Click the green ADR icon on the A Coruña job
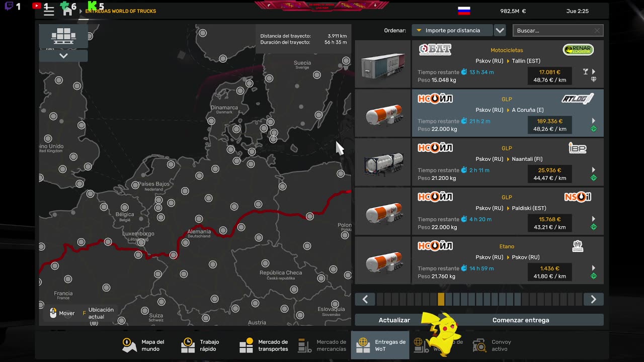Screen dimensions: 644x362 (594, 129)
